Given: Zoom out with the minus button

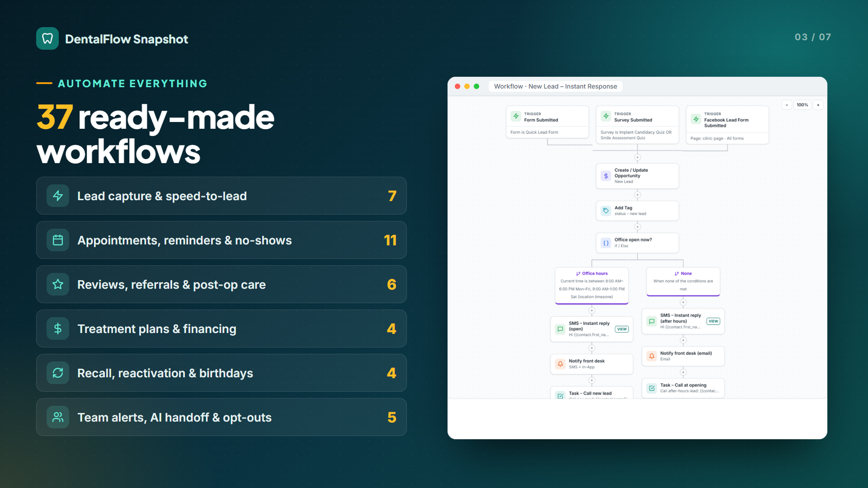Looking at the screenshot, I should click(x=787, y=105).
